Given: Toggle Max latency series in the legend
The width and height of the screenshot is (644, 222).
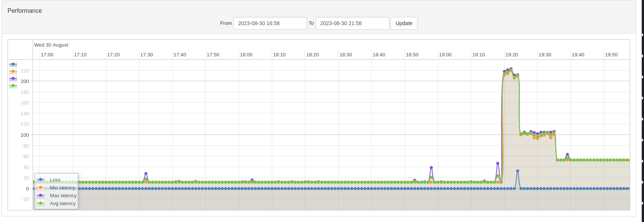Looking at the screenshot, I should click(56, 195).
